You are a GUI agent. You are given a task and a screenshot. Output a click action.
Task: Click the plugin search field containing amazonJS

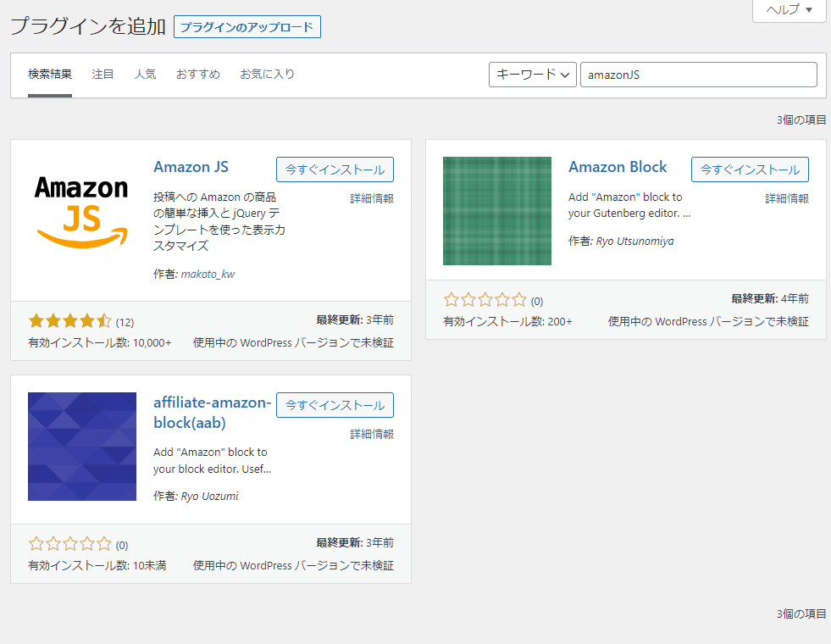click(x=699, y=75)
